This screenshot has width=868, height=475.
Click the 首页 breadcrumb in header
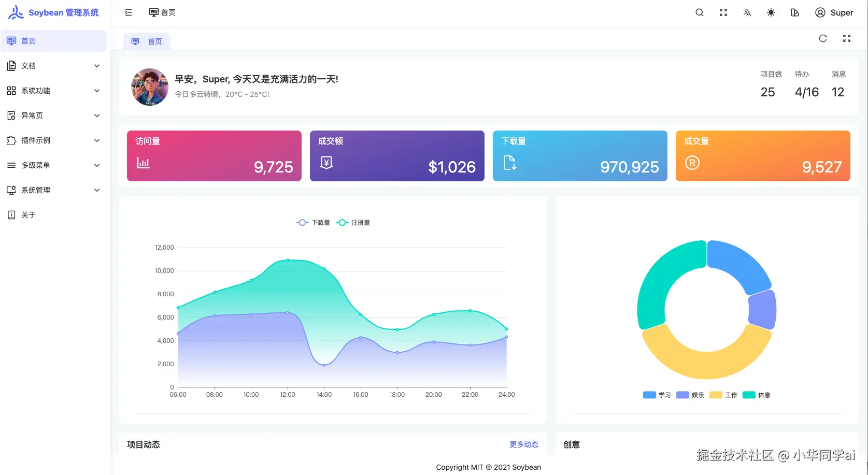162,12
